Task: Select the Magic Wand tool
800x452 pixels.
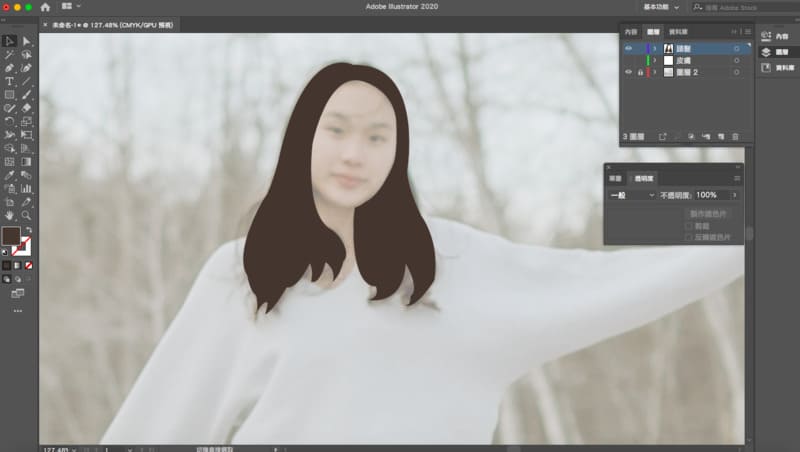Action: click(9, 55)
